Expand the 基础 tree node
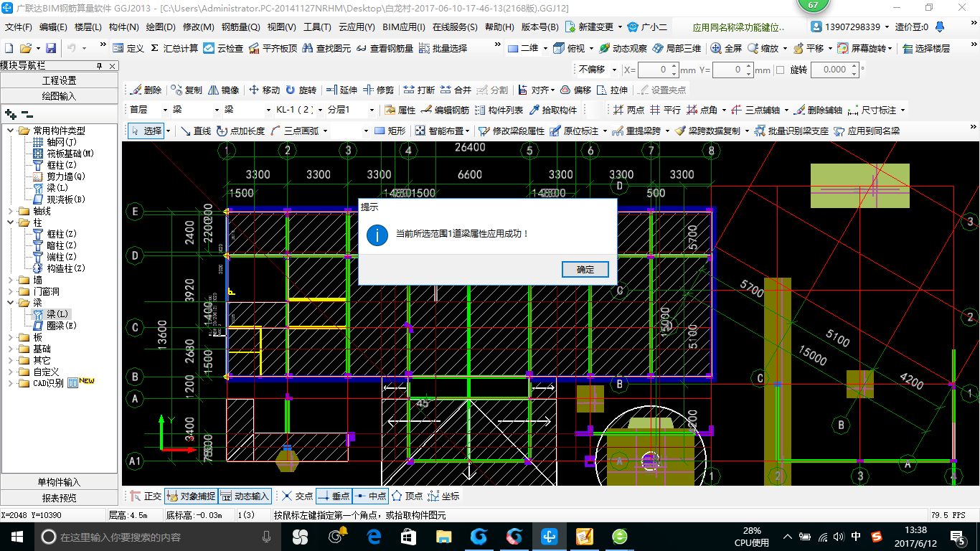This screenshot has height=551, width=980. [x=10, y=349]
